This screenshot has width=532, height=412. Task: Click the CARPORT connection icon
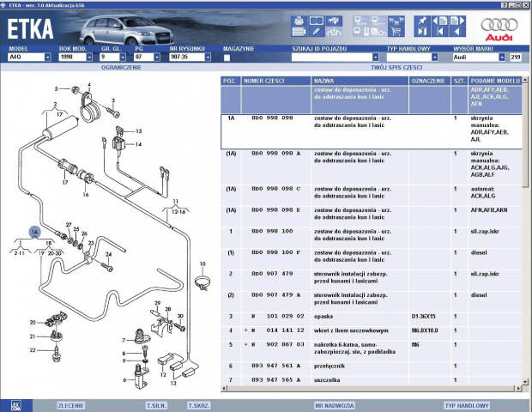[x=378, y=21]
